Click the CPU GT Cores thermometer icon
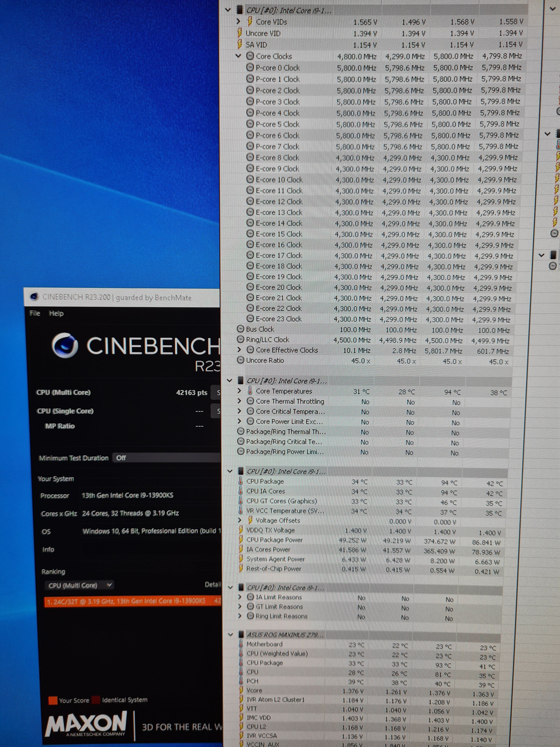This screenshot has width=560, height=747. tap(241, 500)
